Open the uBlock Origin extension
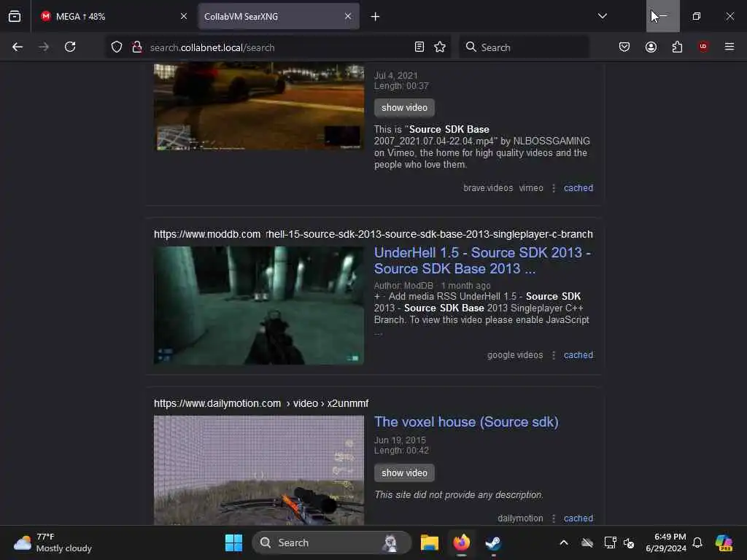 (x=703, y=47)
